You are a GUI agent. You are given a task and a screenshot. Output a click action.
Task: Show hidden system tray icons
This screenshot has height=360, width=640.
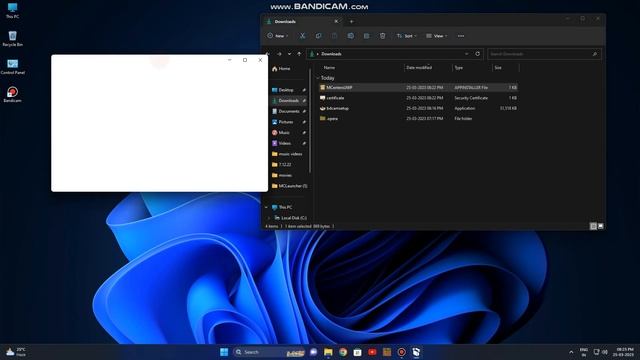click(571, 352)
